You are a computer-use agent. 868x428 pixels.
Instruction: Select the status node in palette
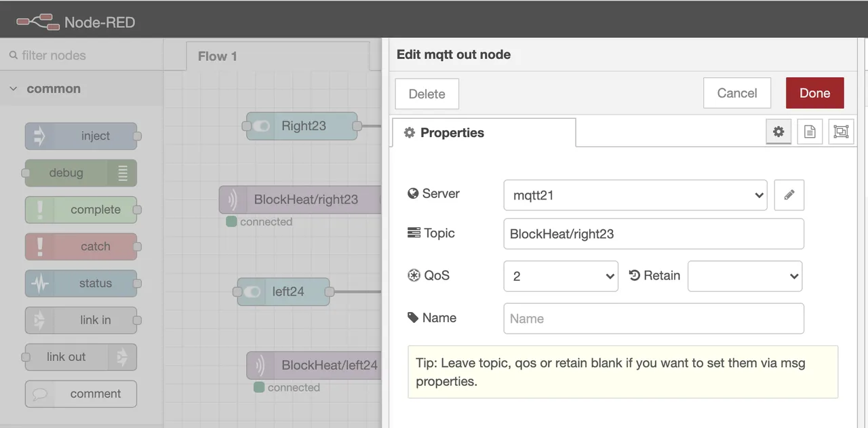point(81,284)
